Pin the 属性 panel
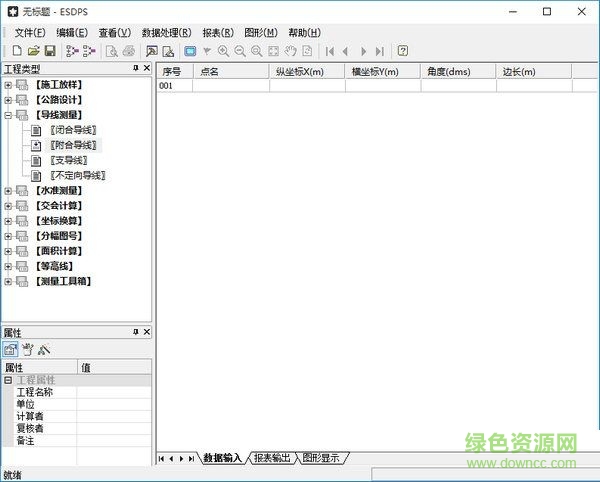Viewport: 600px width, 482px height. coord(135,332)
